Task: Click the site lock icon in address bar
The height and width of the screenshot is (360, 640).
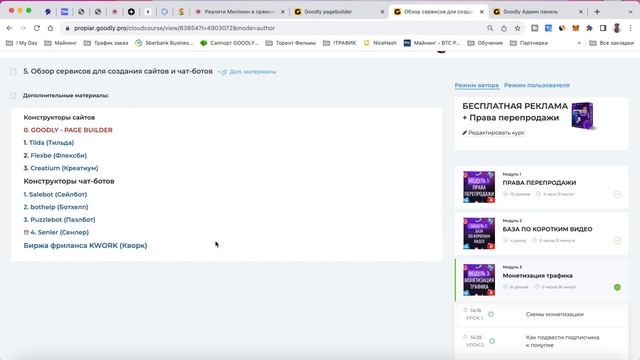Action: [67, 28]
